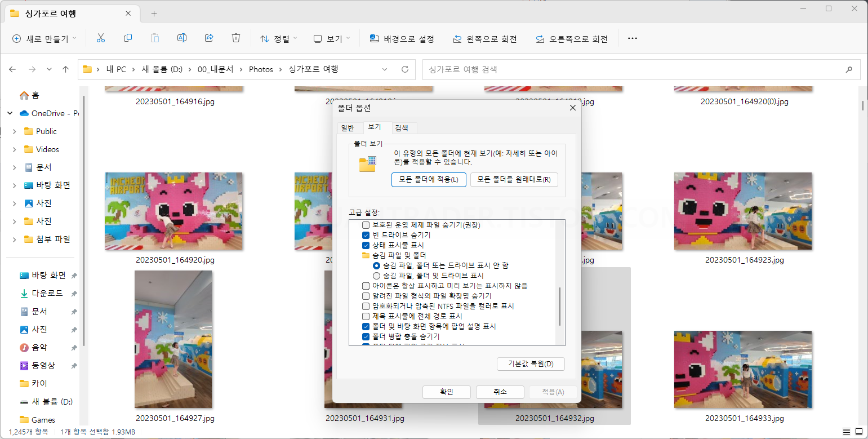Go back with the left arrow

click(12, 69)
